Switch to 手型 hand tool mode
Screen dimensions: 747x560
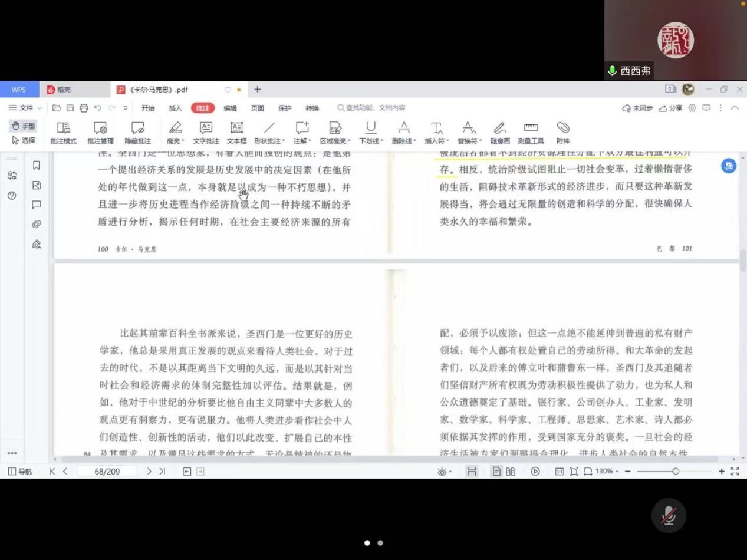(x=24, y=126)
